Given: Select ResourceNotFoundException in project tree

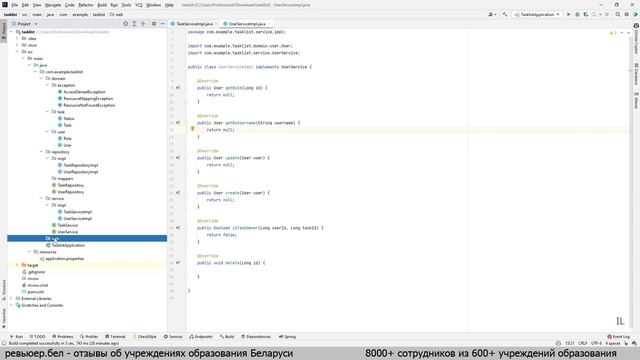Looking at the screenshot, I should click(x=89, y=105).
